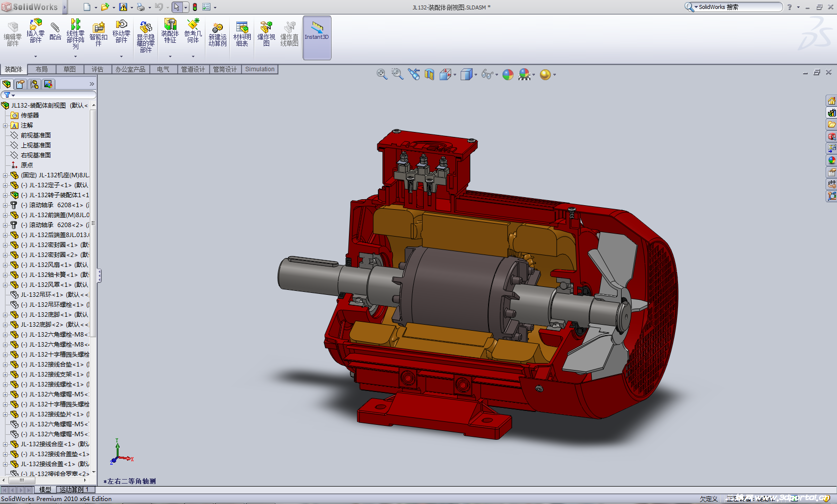
Task: Toggle the Section View icon
Action: coord(429,75)
